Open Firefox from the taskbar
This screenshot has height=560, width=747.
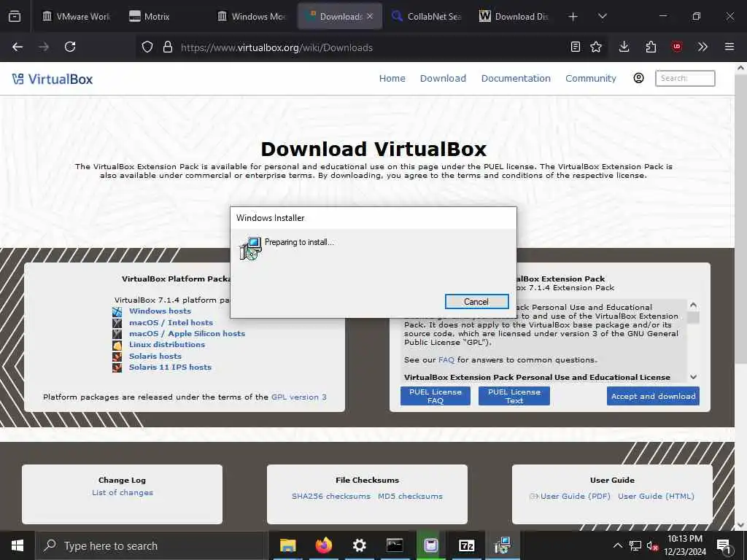(x=323, y=545)
